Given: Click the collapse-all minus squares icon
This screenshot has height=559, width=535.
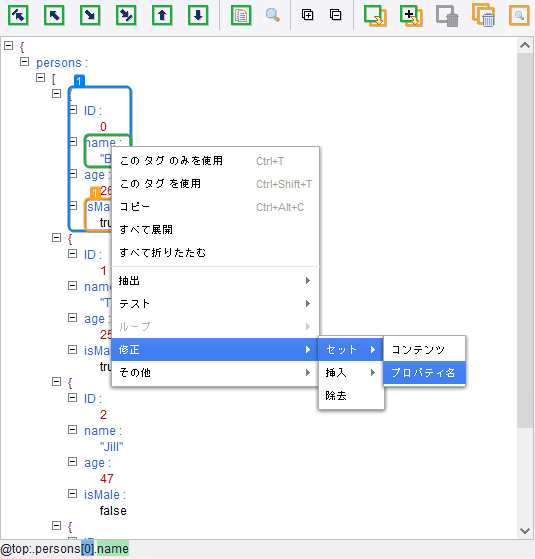Looking at the screenshot, I should [x=335, y=15].
